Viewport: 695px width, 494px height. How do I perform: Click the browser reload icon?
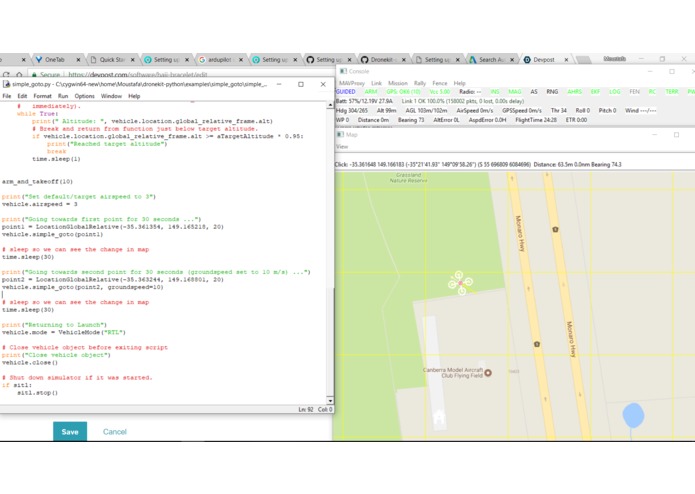6,75
